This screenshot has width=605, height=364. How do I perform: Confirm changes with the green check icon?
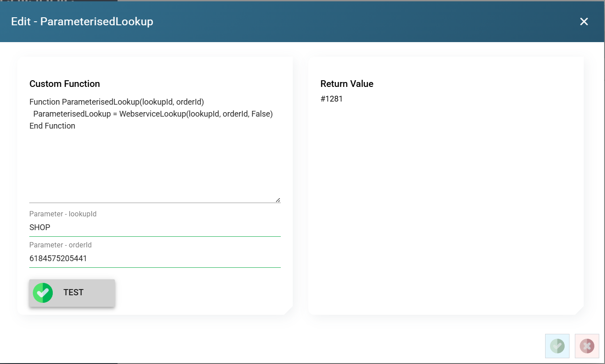[x=557, y=346]
